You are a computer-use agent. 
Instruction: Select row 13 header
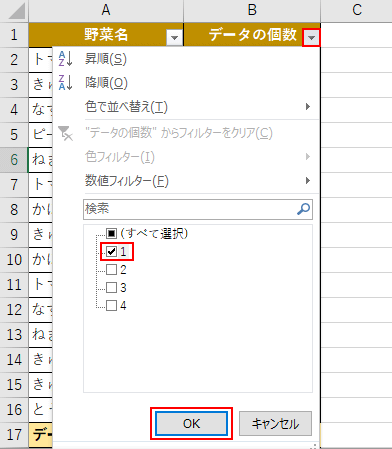pos(14,335)
